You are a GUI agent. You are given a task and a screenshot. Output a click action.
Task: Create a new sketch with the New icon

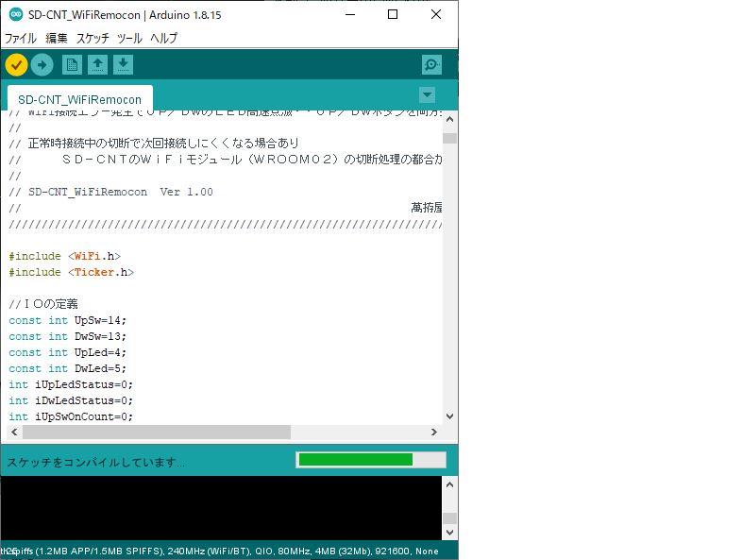(72, 65)
